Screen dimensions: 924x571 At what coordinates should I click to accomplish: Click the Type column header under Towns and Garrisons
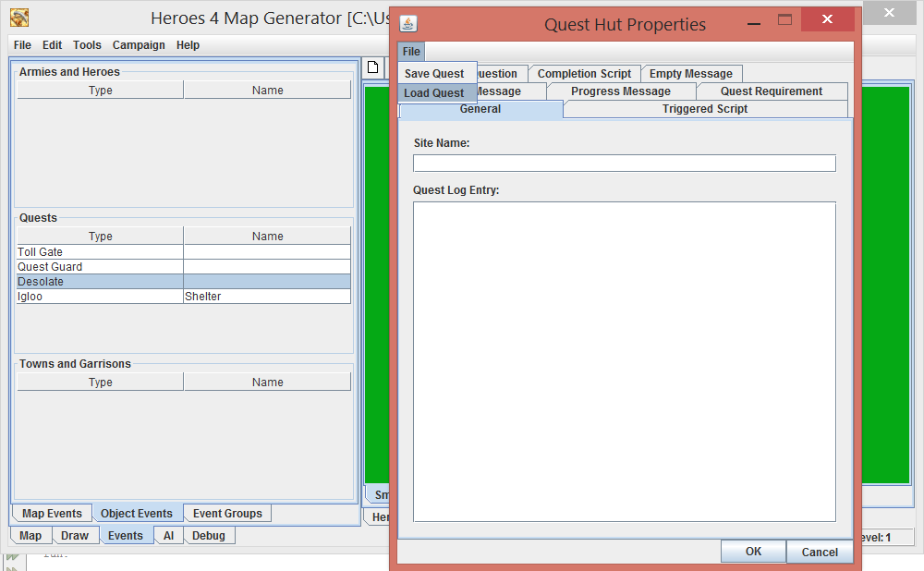[100, 382]
